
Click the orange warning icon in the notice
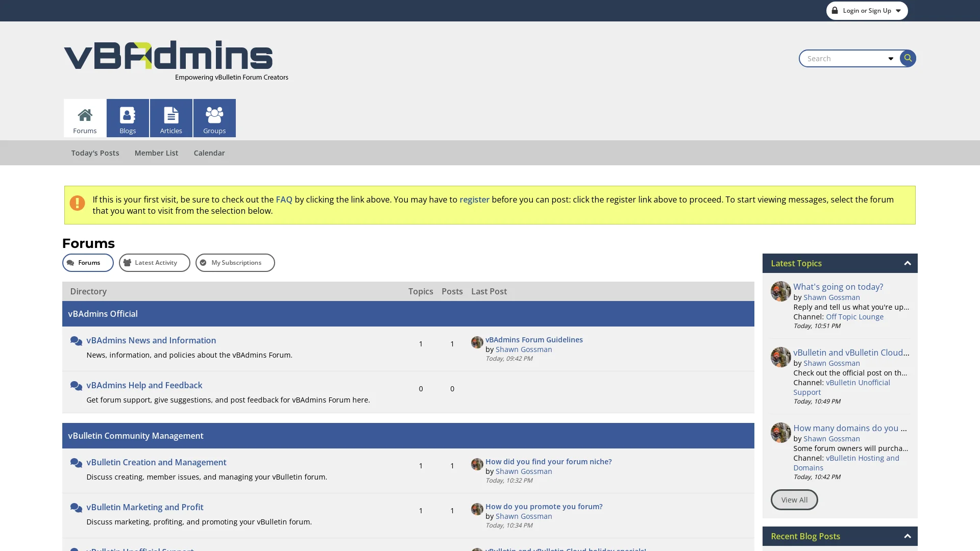77,203
